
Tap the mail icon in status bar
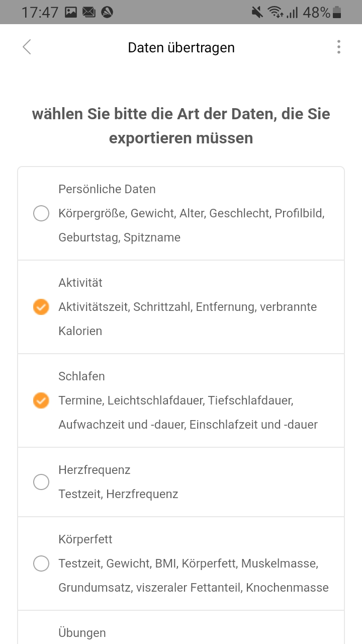pyautogui.click(x=88, y=12)
